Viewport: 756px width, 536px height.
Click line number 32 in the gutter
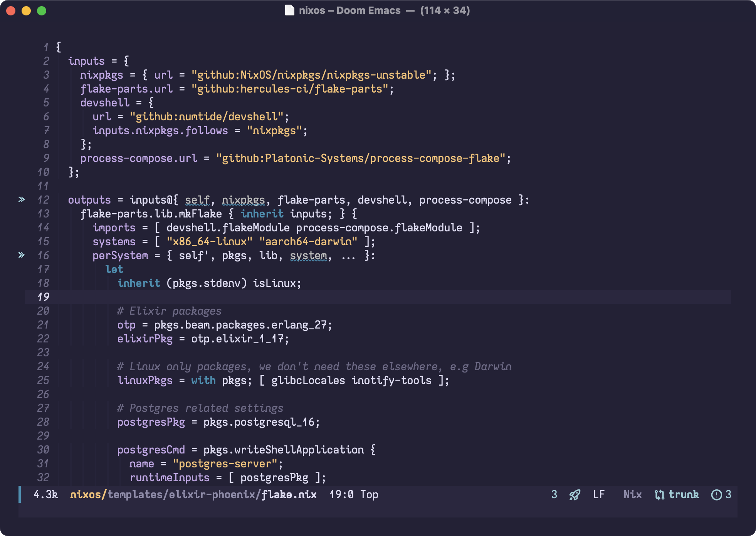43,477
